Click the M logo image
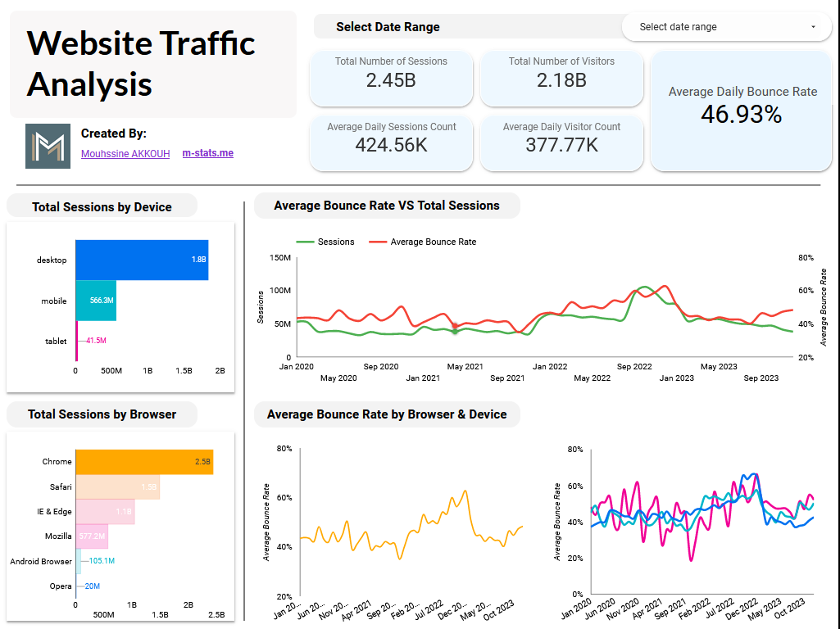Image resolution: width=840 pixels, height=629 pixels. (48, 146)
